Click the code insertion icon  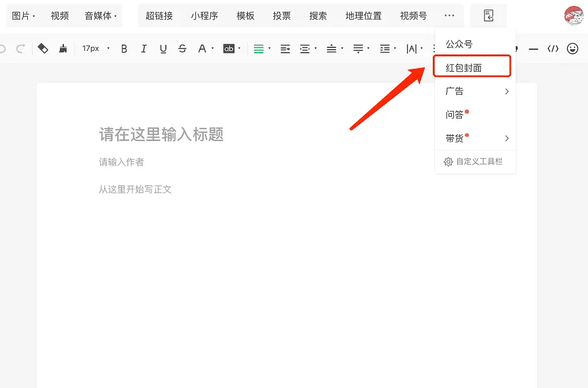pyautogui.click(x=552, y=48)
